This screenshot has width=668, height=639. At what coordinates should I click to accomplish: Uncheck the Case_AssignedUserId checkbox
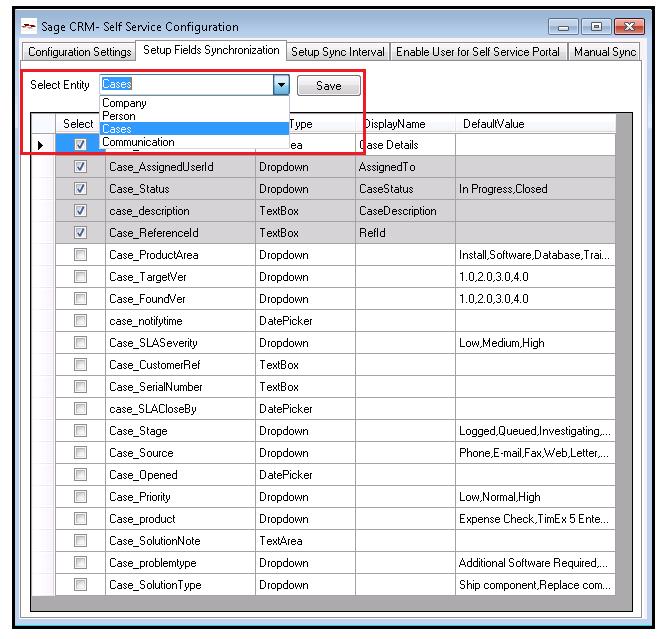coord(80,167)
